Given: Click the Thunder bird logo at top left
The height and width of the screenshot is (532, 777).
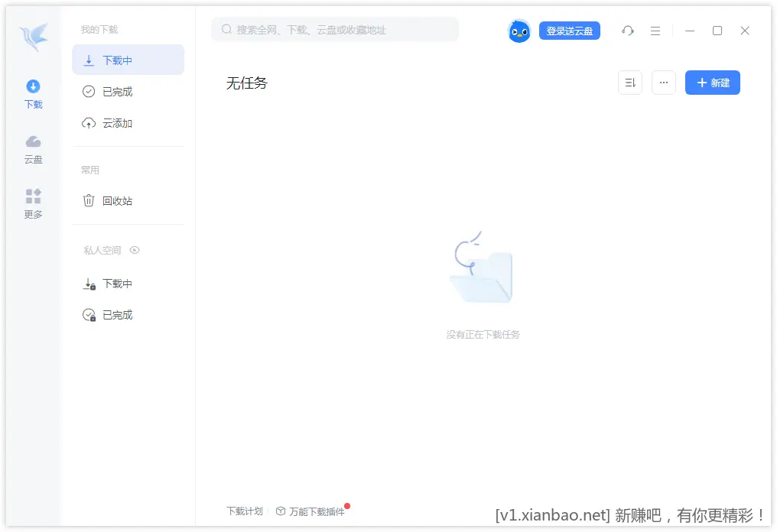Looking at the screenshot, I should (x=32, y=37).
